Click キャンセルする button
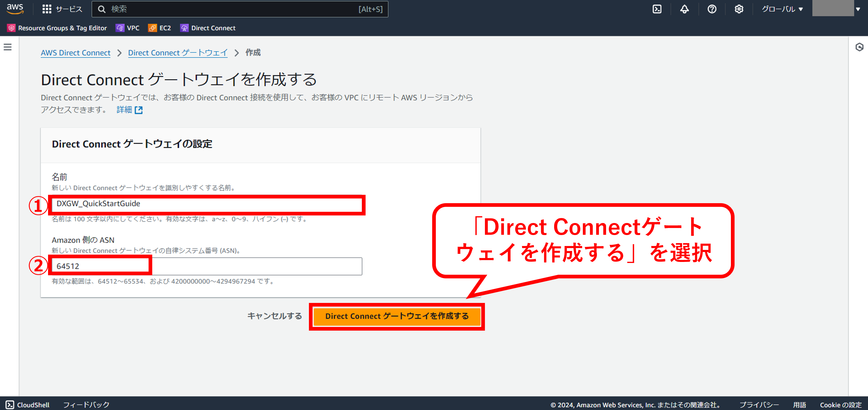The image size is (868, 410). pos(274,316)
